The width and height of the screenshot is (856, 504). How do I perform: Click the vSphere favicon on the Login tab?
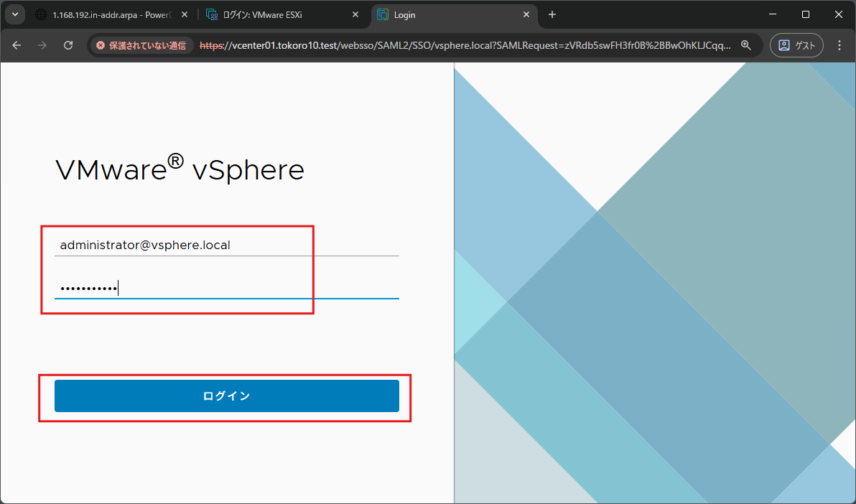(383, 15)
